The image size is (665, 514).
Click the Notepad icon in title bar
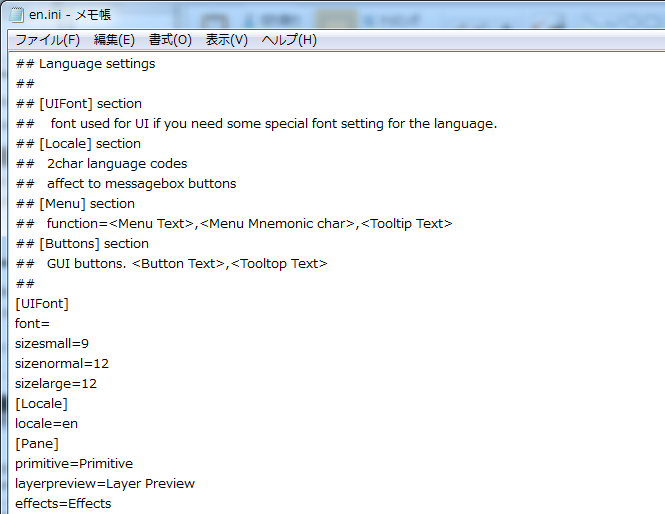coord(17,15)
